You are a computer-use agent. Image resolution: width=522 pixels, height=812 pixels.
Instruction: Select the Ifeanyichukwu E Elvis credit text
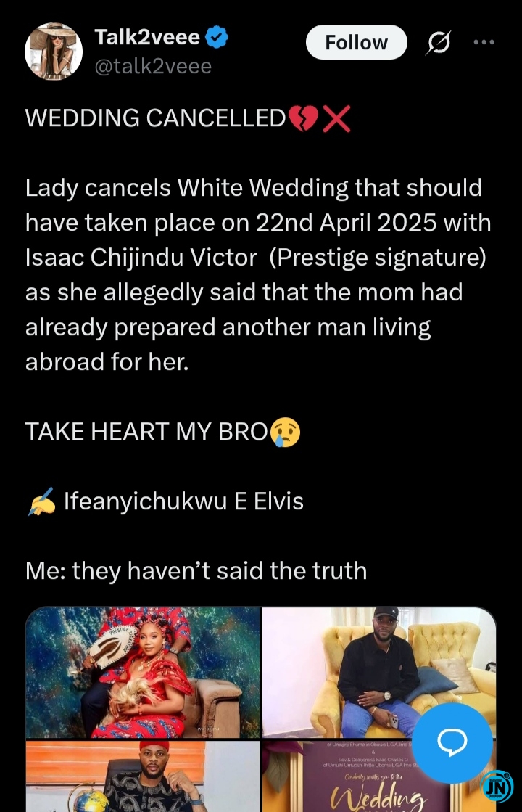click(x=183, y=501)
